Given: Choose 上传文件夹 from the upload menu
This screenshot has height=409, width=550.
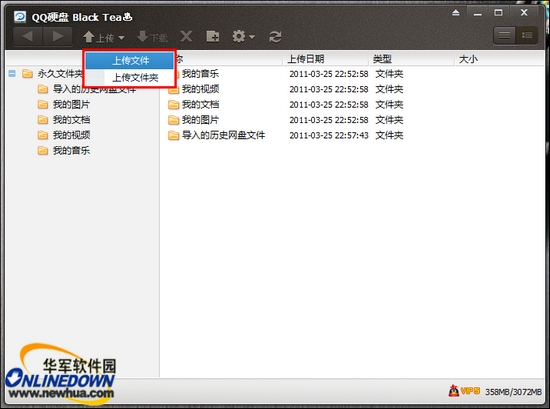Looking at the screenshot, I should pos(130,78).
